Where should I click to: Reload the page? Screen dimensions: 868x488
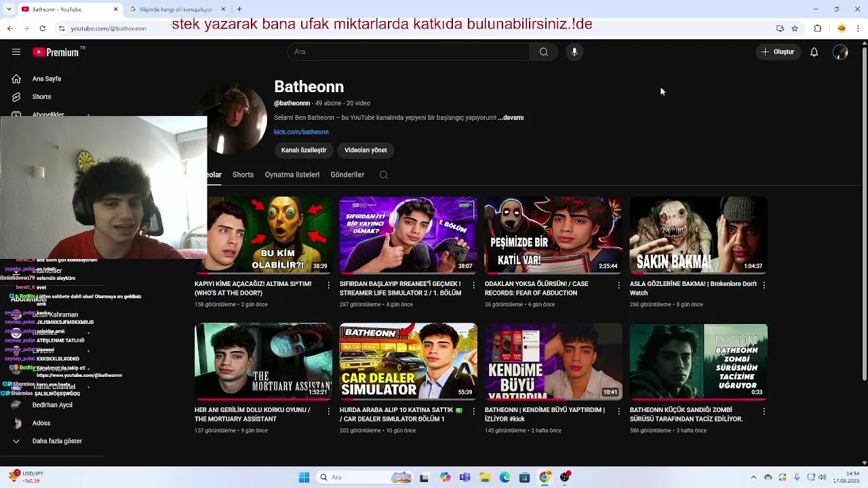(42, 28)
